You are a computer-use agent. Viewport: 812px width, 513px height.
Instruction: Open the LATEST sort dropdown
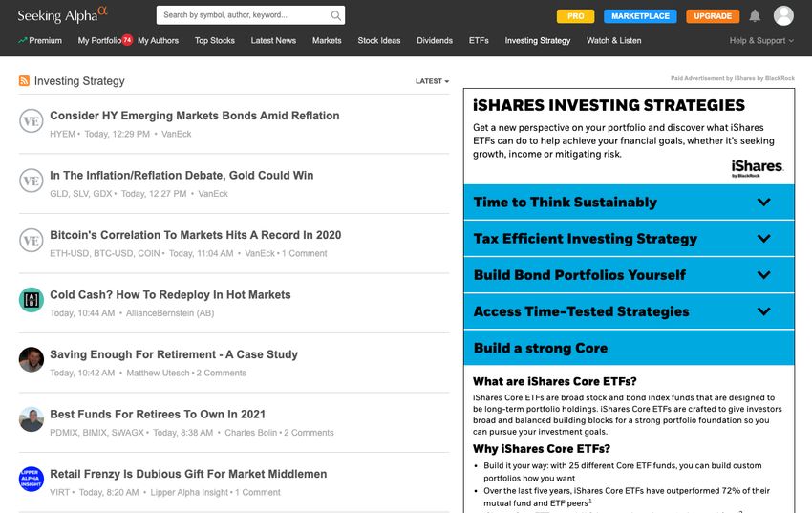(x=432, y=81)
